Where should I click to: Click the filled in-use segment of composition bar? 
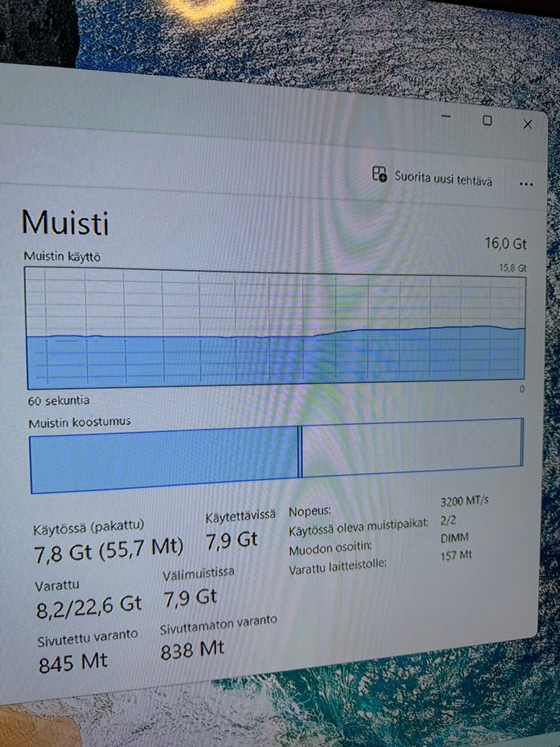(164, 459)
